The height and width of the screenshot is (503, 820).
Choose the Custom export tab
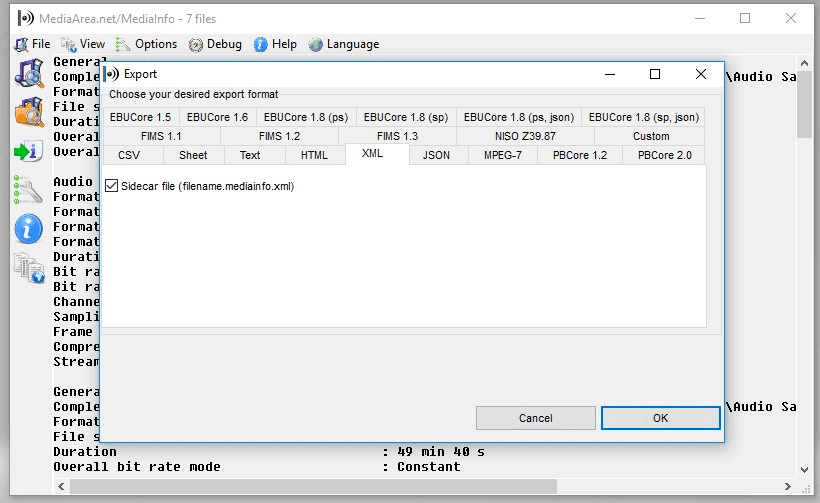(651, 136)
